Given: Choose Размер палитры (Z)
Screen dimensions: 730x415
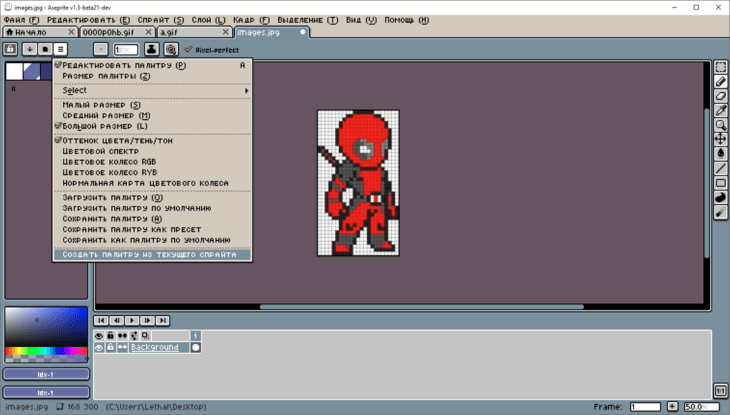Looking at the screenshot, I should pos(152,76).
